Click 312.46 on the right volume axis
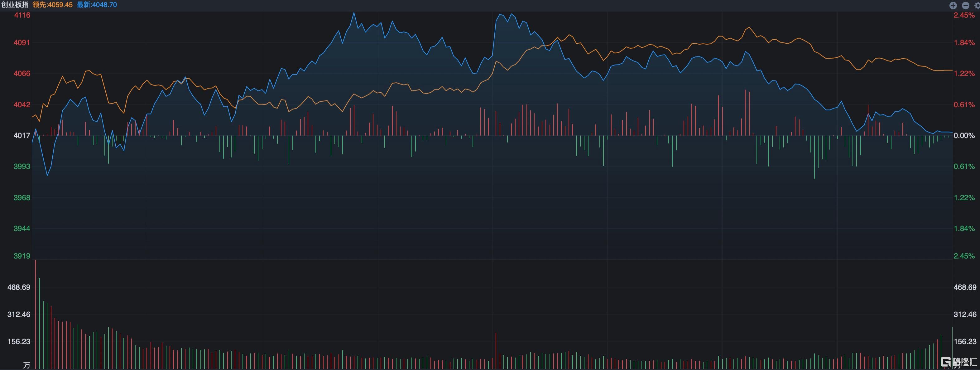The height and width of the screenshot is (370, 980). 965,314
